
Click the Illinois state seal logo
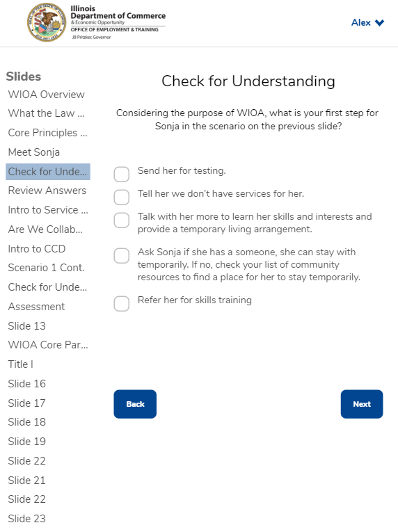coord(47,22)
